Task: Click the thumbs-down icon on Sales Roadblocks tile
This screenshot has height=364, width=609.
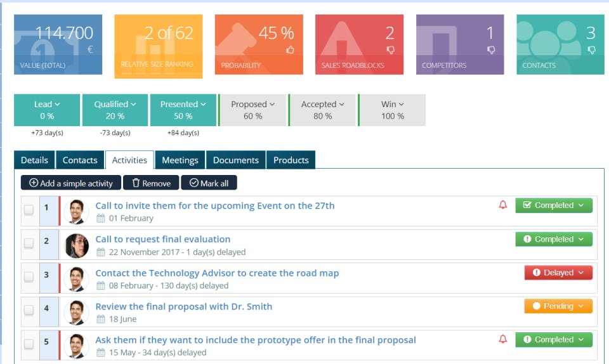Action: (390, 49)
